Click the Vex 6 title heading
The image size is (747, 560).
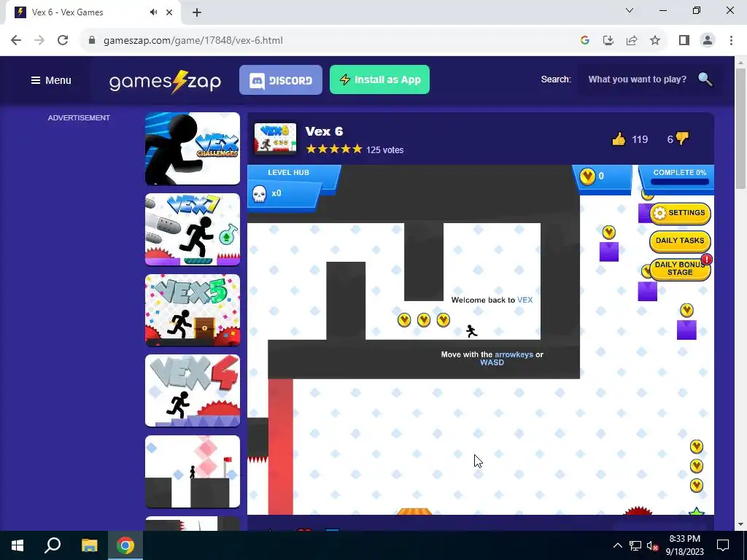(324, 131)
